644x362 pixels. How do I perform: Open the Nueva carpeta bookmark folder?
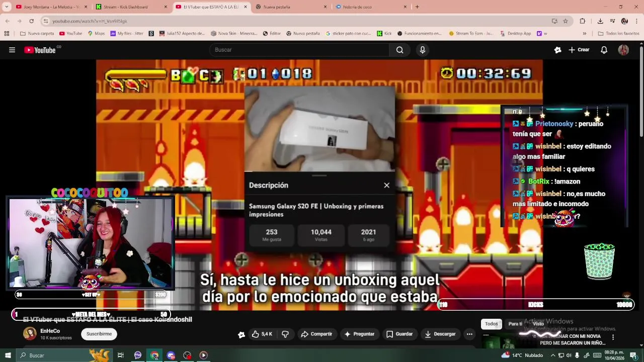[37, 34]
